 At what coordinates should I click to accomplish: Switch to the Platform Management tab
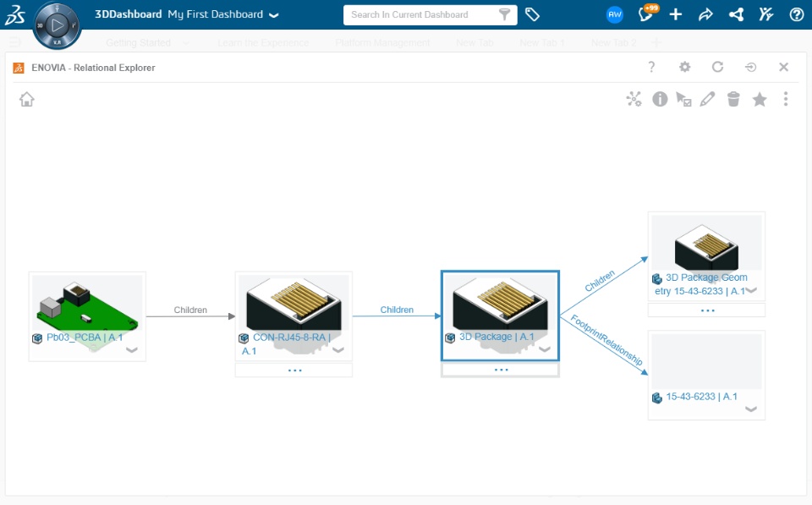click(x=382, y=43)
